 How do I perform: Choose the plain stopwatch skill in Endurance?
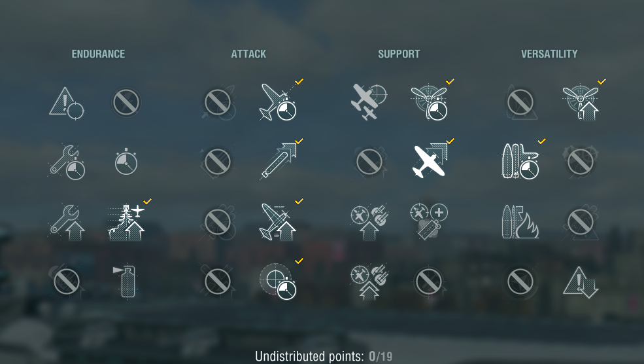tap(126, 162)
